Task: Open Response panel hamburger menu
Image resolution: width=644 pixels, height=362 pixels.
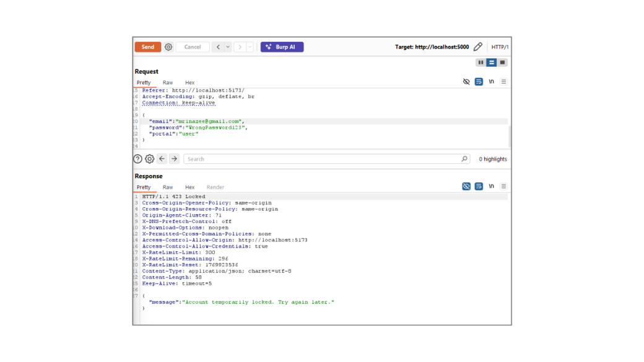Action: point(503,186)
